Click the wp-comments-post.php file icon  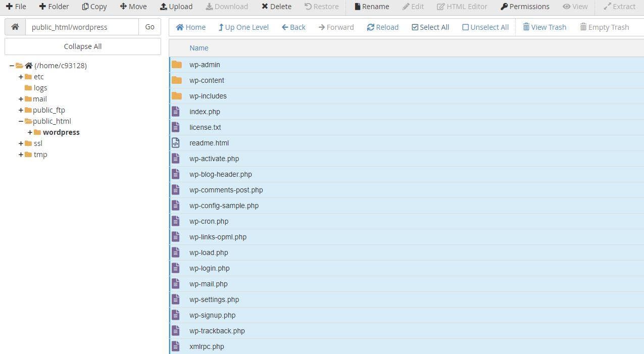pyautogui.click(x=176, y=190)
